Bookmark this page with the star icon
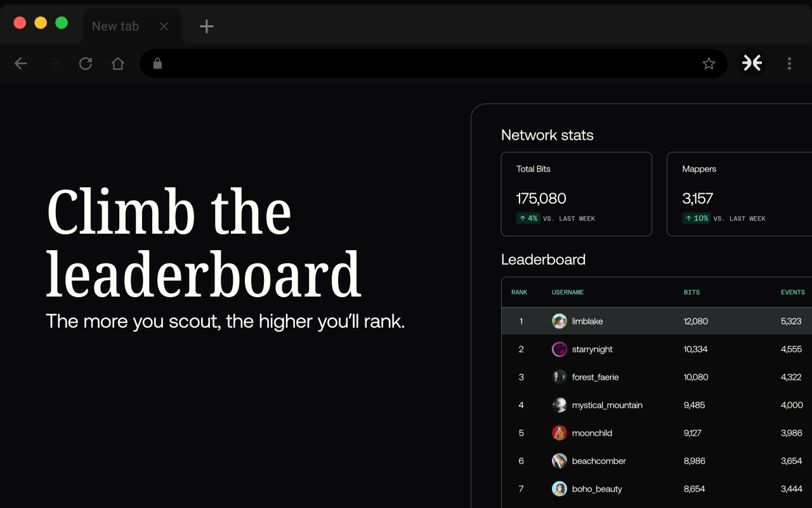This screenshot has height=508, width=812. click(x=709, y=63)
